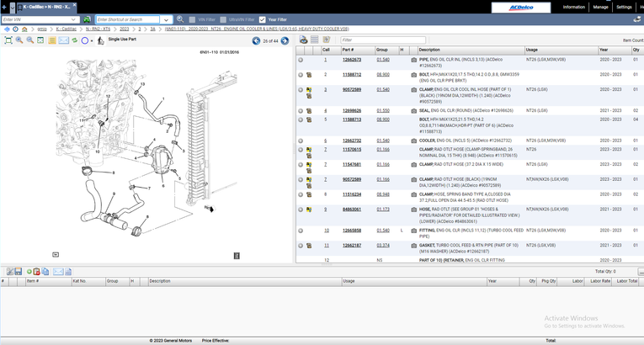The image size is (644, 345).
Task: Open the Settings menu
Action: 624,7
